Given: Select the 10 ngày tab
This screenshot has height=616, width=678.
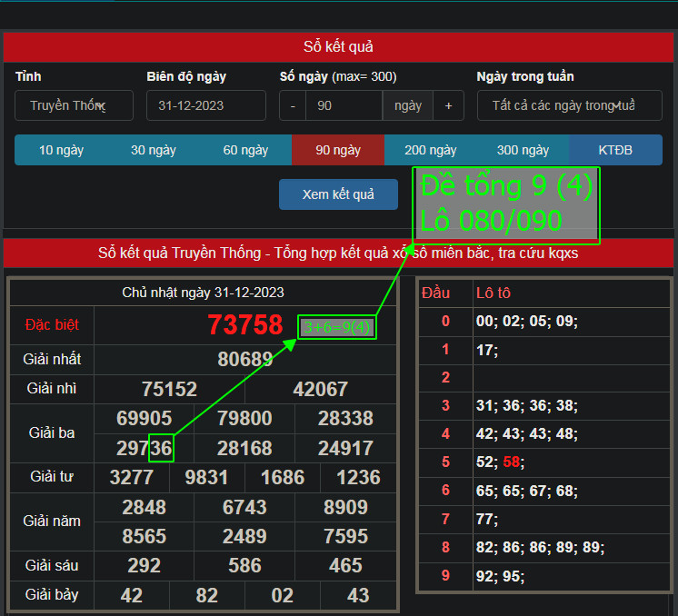Looking at the screenshot, I should tap(60, 150).
